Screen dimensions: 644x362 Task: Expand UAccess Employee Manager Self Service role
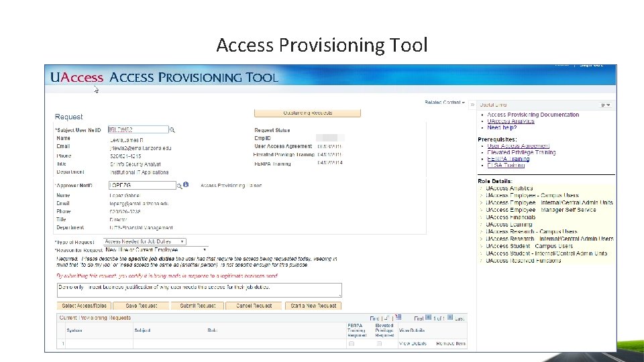pos(482,210)
